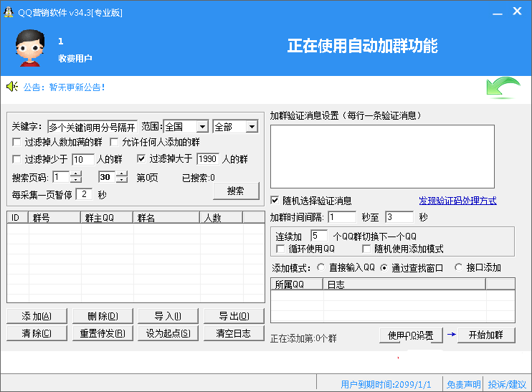Click the interval maximum seconds field showing 3
Viewport: 532px width, 392px height.
tap(399, 217)
